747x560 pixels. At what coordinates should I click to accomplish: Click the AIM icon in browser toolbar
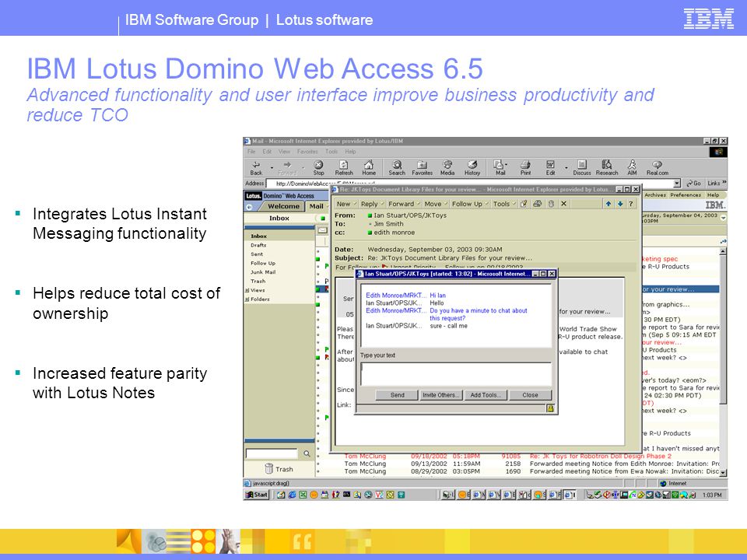[632, 168]
